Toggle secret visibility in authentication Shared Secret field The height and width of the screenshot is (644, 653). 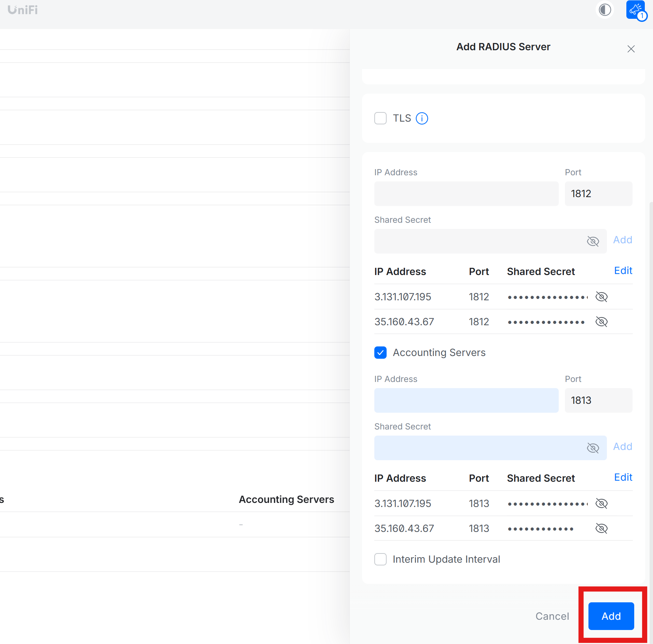click(x=594, y=241)
